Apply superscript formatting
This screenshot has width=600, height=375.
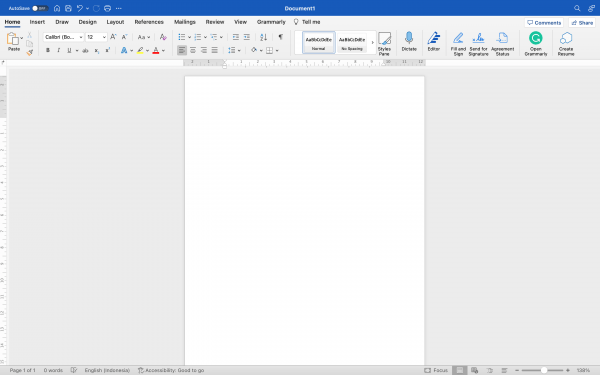pyautogui.click(x=108, y=50)
